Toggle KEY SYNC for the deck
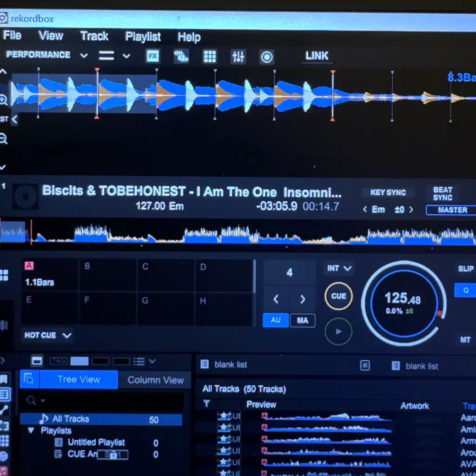 pyautogui.click(x=388, y=192)
